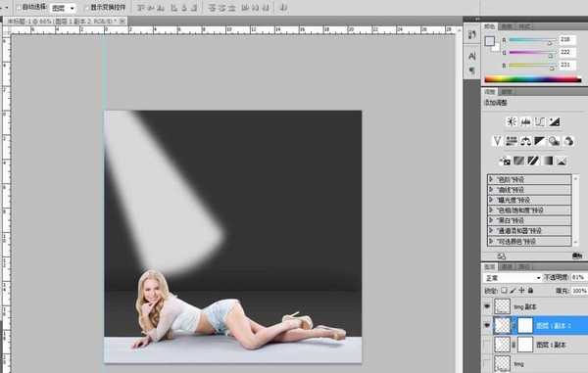Pick the Color Balance scales icon
588x373 pixels.
[525, 141]
